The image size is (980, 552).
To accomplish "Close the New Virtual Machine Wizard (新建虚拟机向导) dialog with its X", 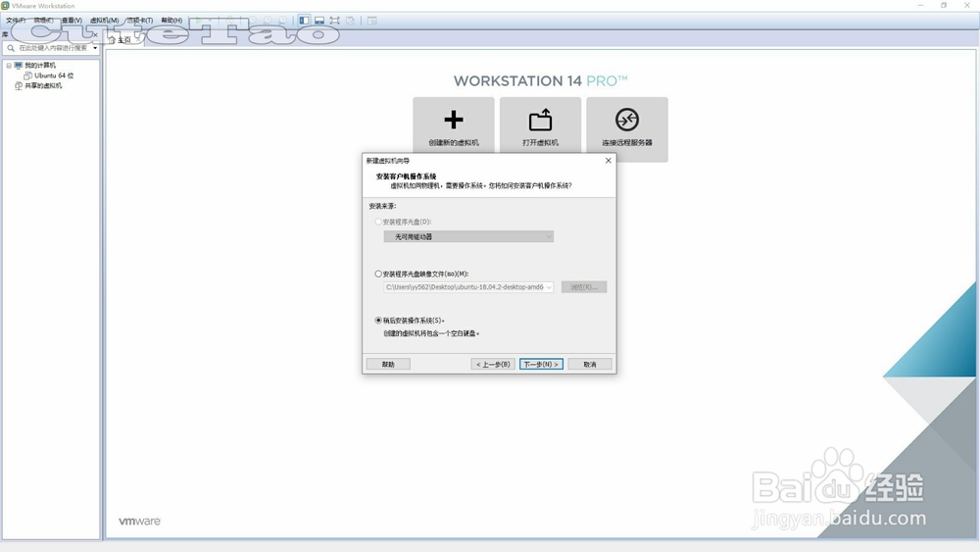I will [x=609, y=161].
